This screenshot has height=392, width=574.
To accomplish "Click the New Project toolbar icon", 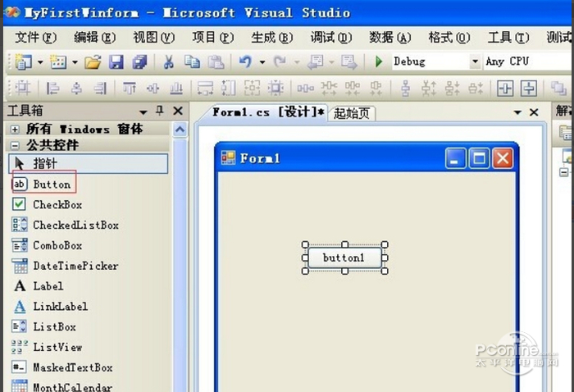I will pyautogui.click(x=24, y=62).
